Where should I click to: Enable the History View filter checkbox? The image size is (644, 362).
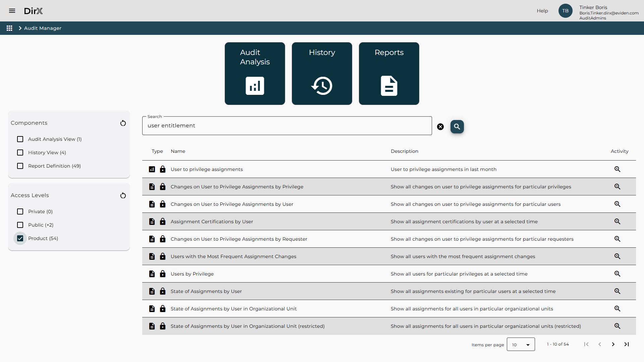pyautogui.click(x=20, y=153)
